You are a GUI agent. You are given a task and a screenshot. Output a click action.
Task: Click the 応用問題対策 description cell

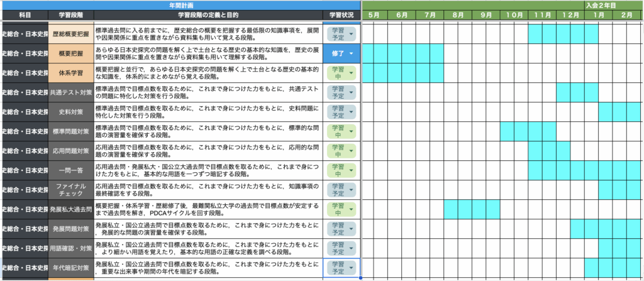click(208, 151)
